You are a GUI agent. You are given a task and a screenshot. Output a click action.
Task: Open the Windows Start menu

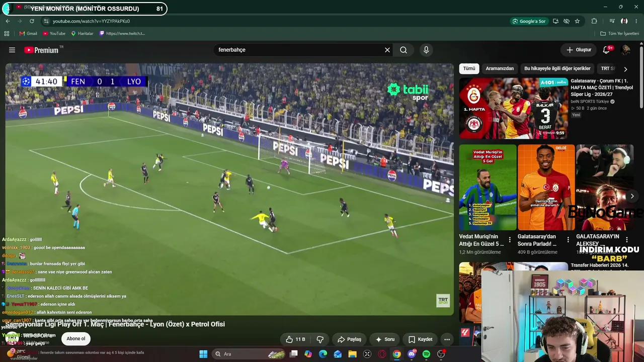tap(203, 354)
